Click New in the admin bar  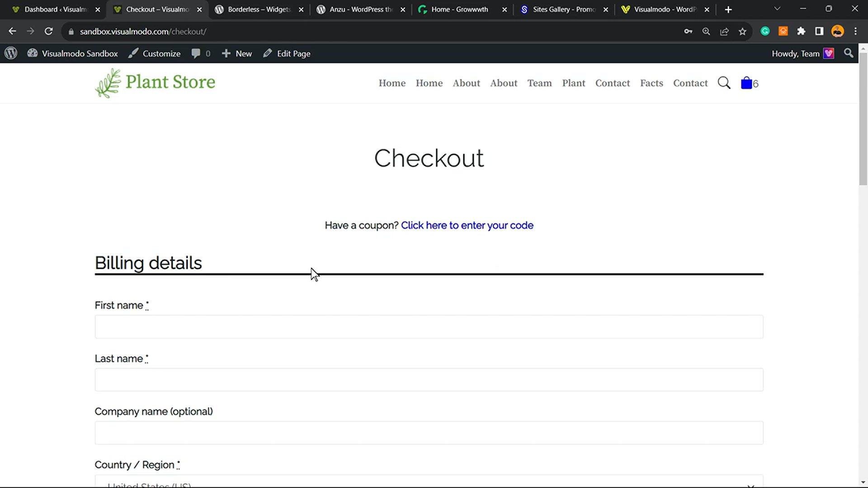click(x=236, y=53)
